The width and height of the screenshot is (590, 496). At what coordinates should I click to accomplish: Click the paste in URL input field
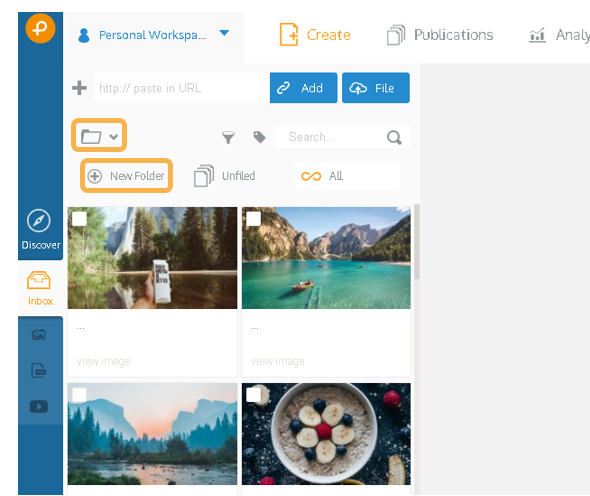pyautogui.click(x=182, y=88)
